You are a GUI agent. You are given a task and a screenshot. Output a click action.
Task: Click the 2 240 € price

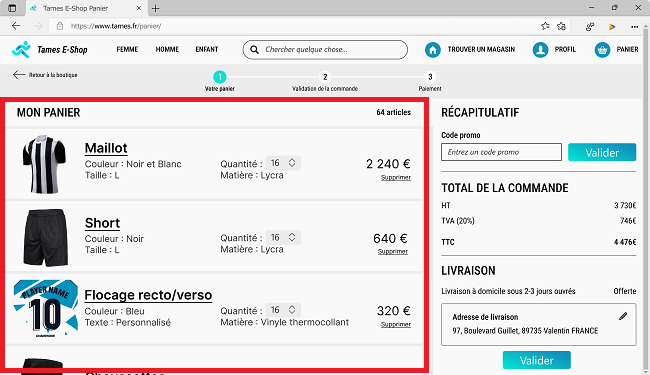coord(388,164)
